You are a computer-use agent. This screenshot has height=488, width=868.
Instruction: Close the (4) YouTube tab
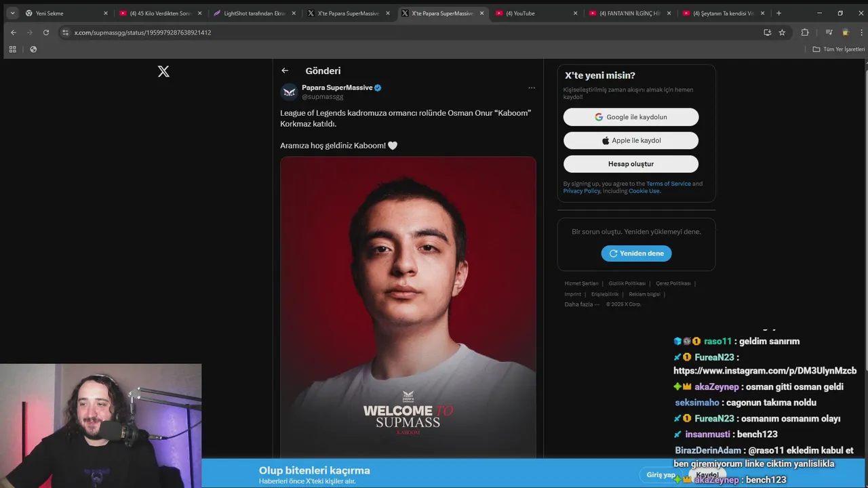(x=575, y=13)
